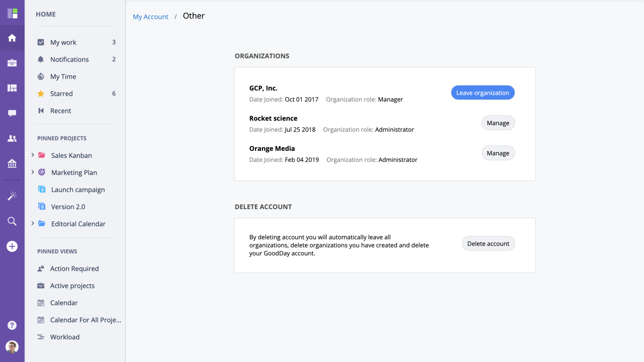Expand the Editorial Calendar folder
The image size is (644, 362).
[33, 223]
